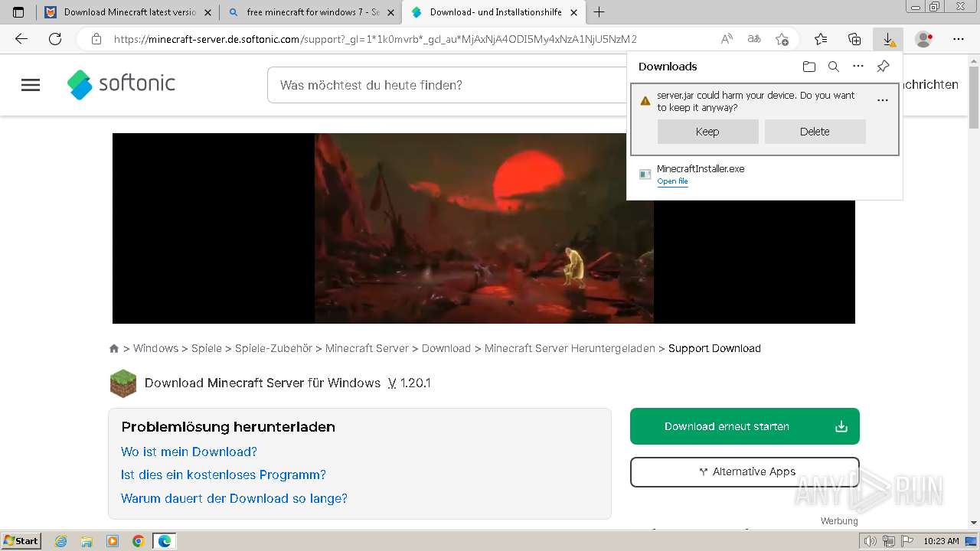Switch to Download Minecraft latest version tab
This screenshot has width=980, height=551.
[126, 12]
